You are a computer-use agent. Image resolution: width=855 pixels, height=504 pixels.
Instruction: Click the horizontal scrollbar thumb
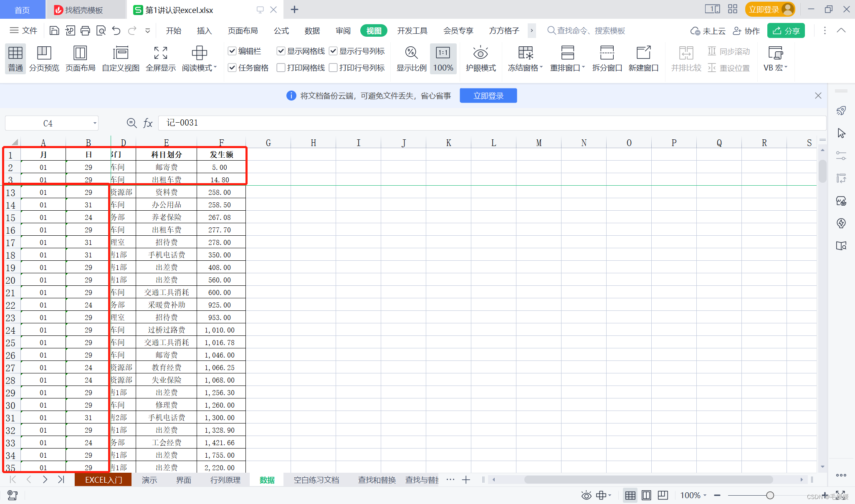(x=648, y=480)
